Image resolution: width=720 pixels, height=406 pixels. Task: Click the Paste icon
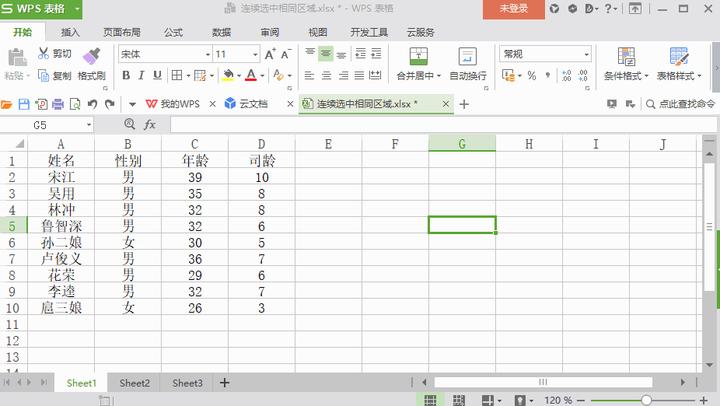click(17, 58)
